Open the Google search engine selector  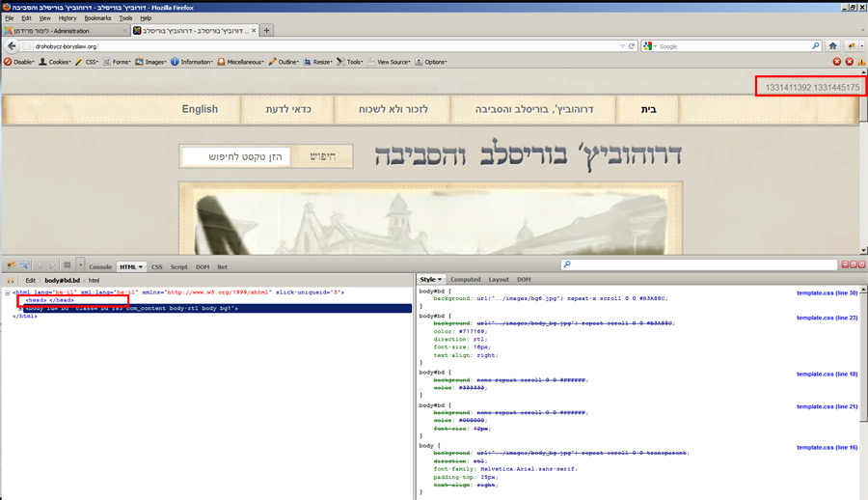tap(649, 46)
